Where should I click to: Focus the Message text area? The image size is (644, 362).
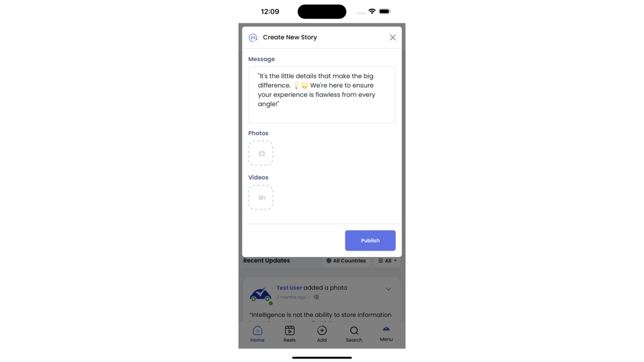tap(322, 95)
